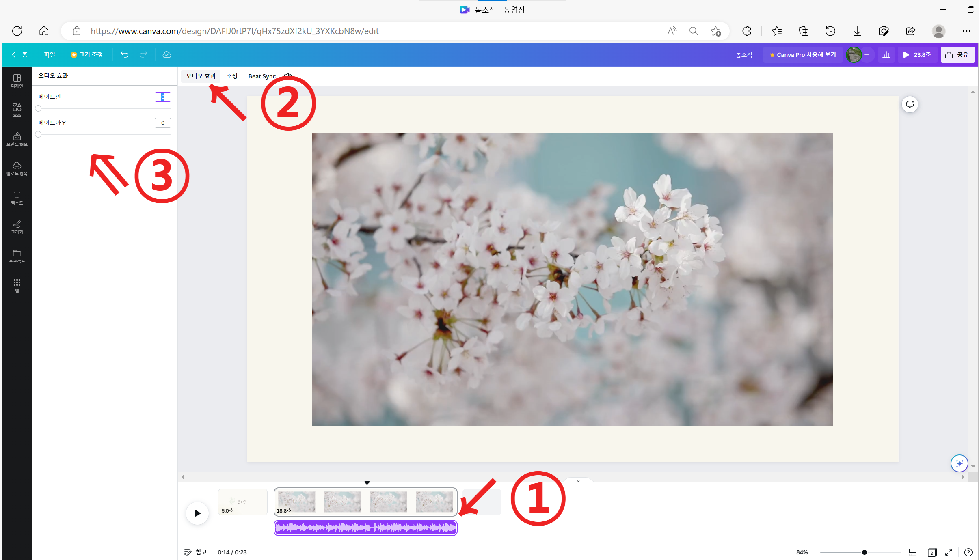979x560 pixels.
Task: Click Canva Pro 사용해 보기 button
Action: point(803,54)
